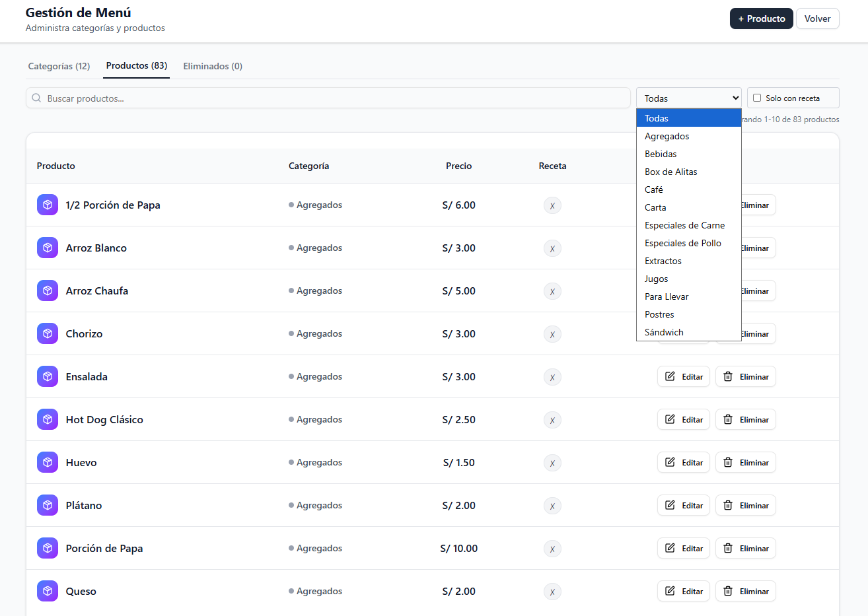Click the magnifier icon in search bar
Image resolution: width=868 pixels, height=616 pixels.
(x=37, y=98)
